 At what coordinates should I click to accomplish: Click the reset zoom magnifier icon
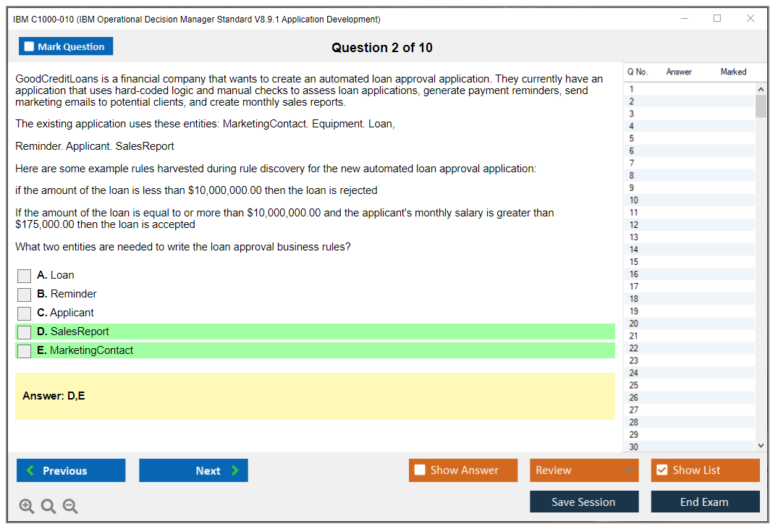pos(48,507)
